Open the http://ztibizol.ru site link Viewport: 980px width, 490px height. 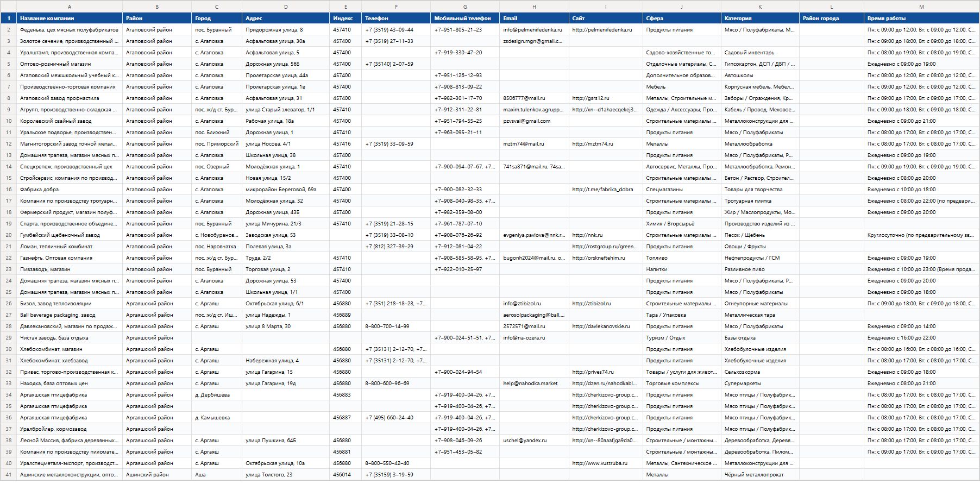click(592, 304)
